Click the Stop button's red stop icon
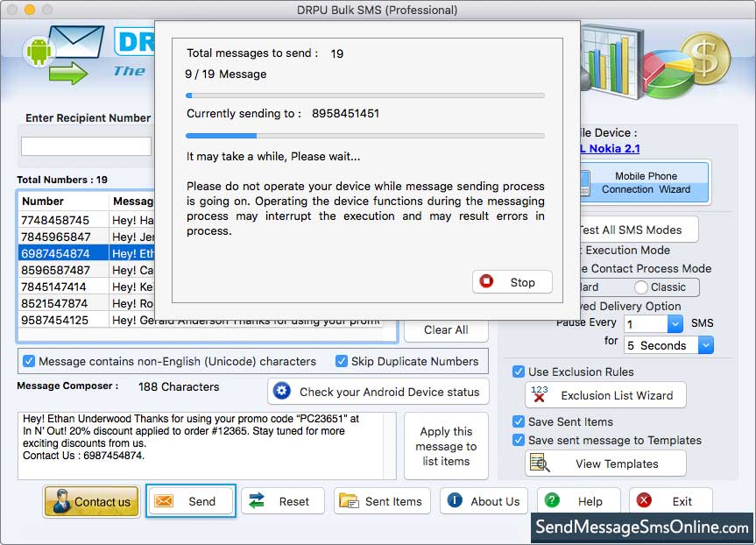This screenshot has width=756, height=545. [x=487, y=282]
